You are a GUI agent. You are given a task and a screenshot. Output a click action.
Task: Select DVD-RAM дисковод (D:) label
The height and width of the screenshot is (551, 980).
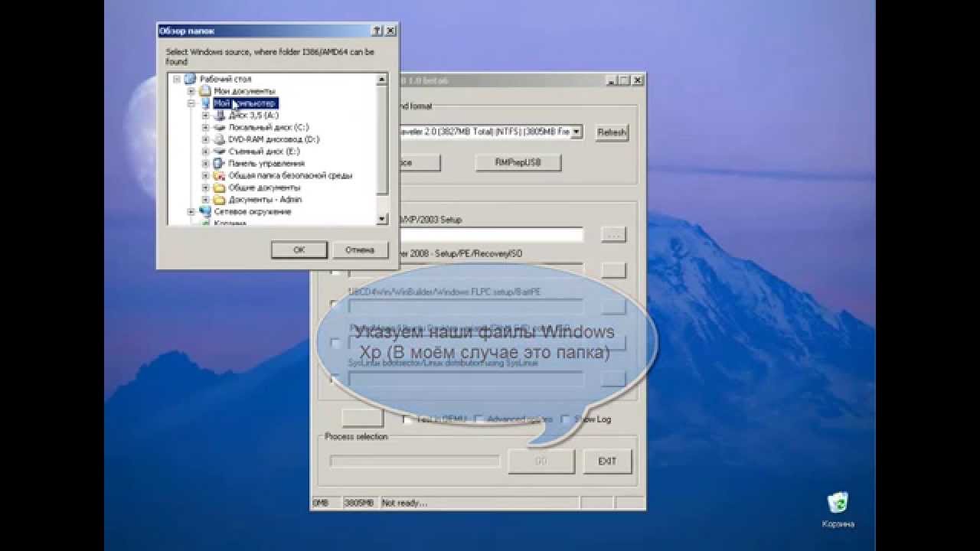pyautogui.click(x=273, y=139)
